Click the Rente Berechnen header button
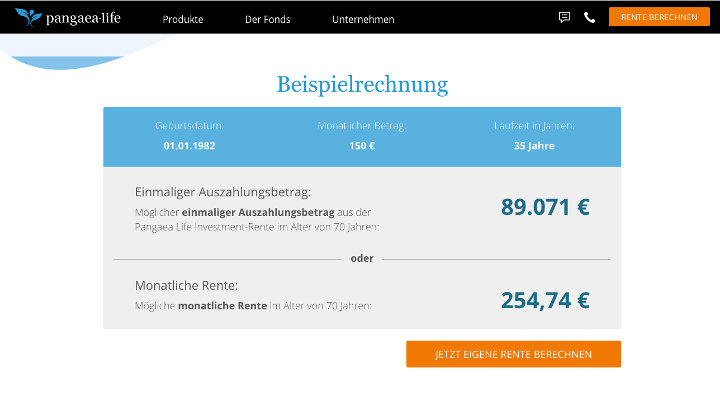Viewport: 720px width, 396px height. 659,17
